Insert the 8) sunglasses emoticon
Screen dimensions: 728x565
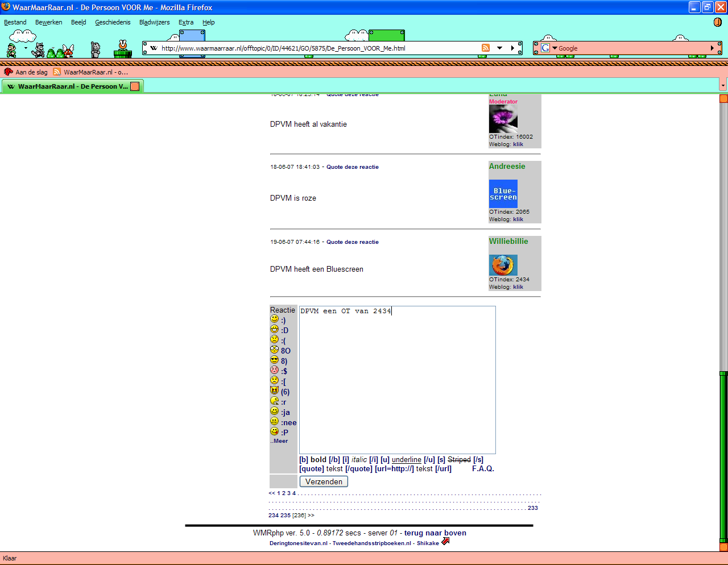pos(275,360)
